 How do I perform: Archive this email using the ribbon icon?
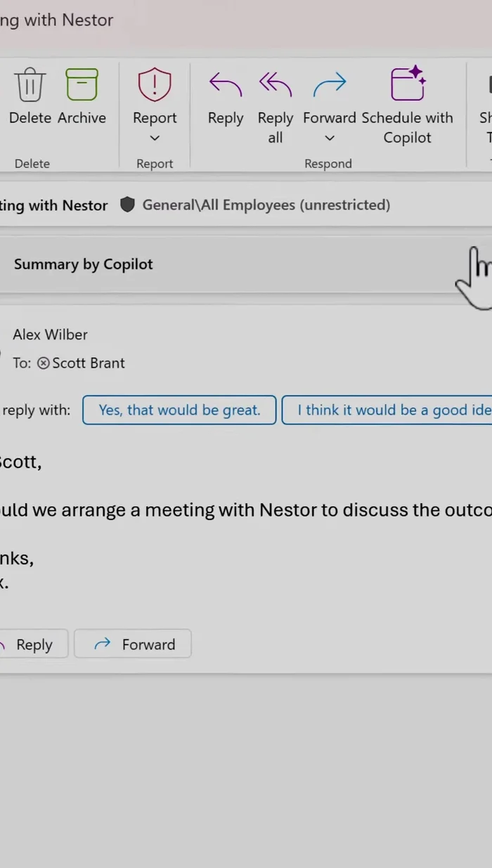pos(82,85)
